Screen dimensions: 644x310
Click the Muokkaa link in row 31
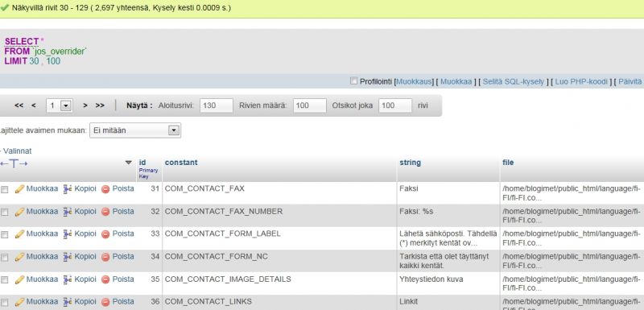pyautogui.click(x=42, y=188)
